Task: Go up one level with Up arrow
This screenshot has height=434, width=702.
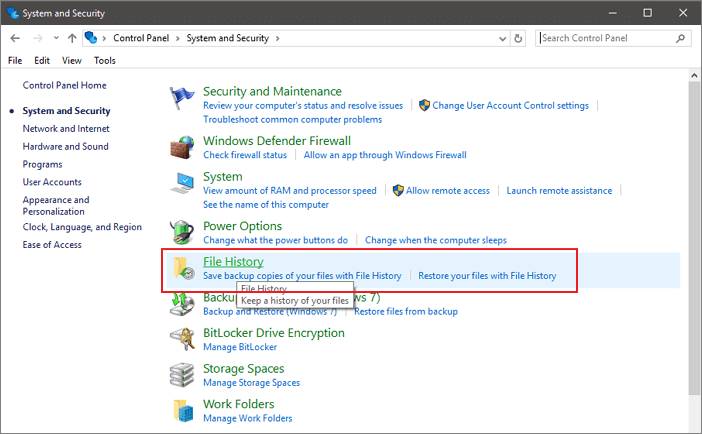Action: (x=72, y=38)
